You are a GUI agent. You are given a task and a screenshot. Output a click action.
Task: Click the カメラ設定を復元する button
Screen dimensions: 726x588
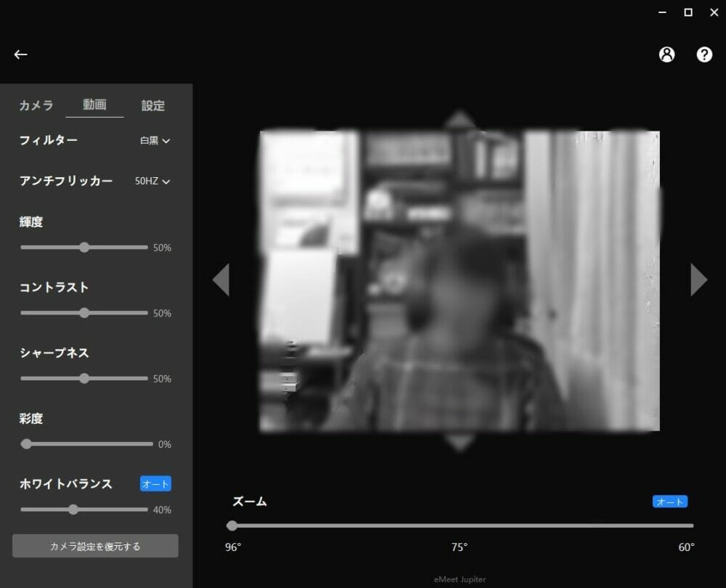pyautogui.click(x=95, y=546)
